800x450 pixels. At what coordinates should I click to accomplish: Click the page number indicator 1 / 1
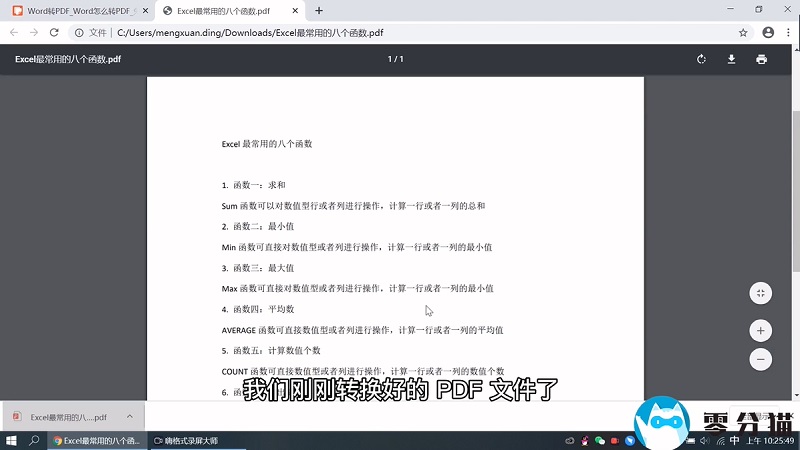pyautogui.click(x=395, y=59)
